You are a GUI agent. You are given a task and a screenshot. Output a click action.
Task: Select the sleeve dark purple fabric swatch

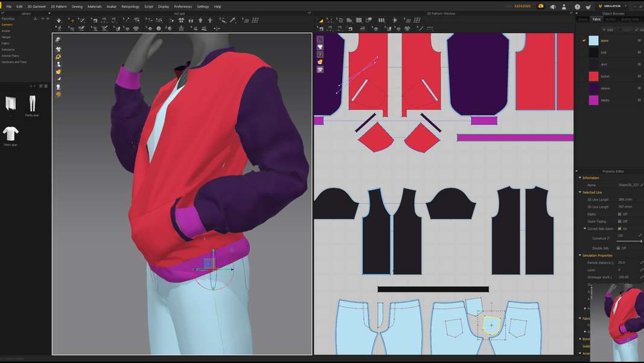[x=593, y=88]
